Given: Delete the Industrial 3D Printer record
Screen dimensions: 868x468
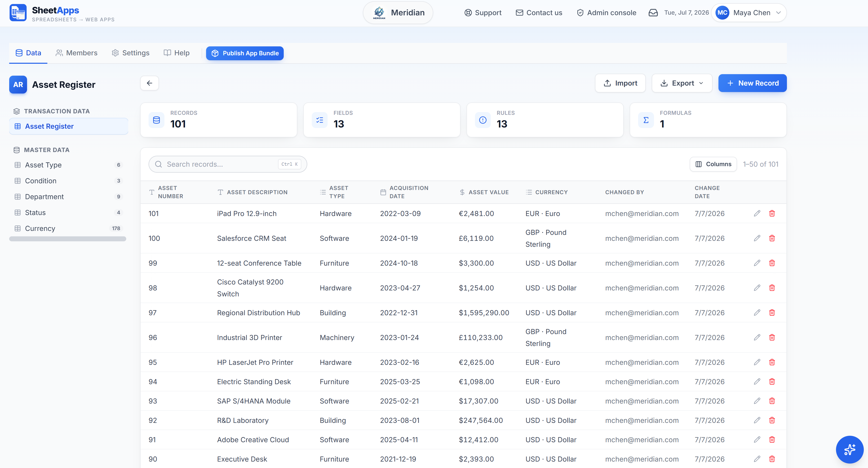Looking at the screenshot, I should point(772,337).
